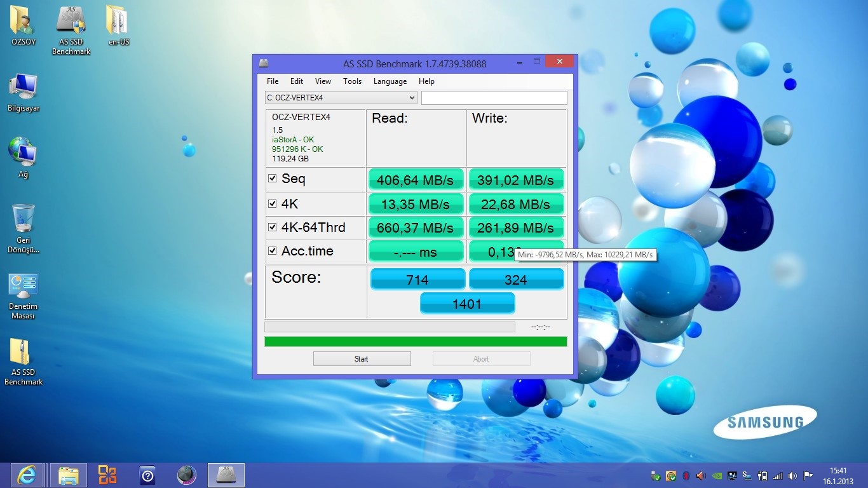Click the 119,24 GB capacity text
The height and width of the screenshot is (488, 868).
click(290, 159)
